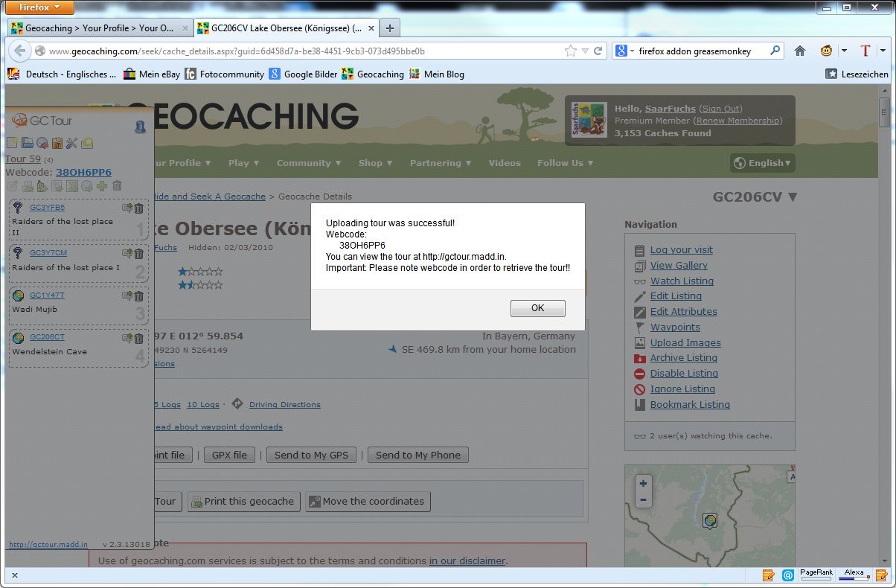
Task: Click the Waypoints flag icon
Action: 639,327
